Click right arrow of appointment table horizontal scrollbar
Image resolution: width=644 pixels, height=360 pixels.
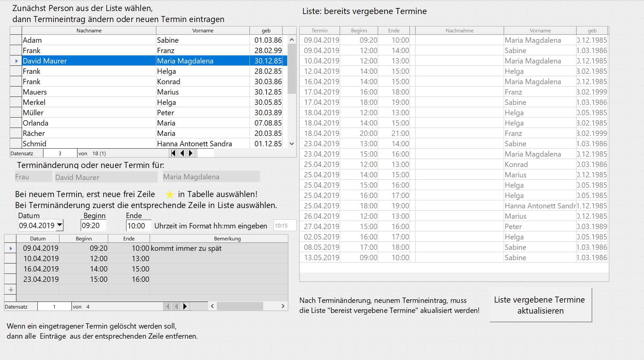[x=283, y=306]
